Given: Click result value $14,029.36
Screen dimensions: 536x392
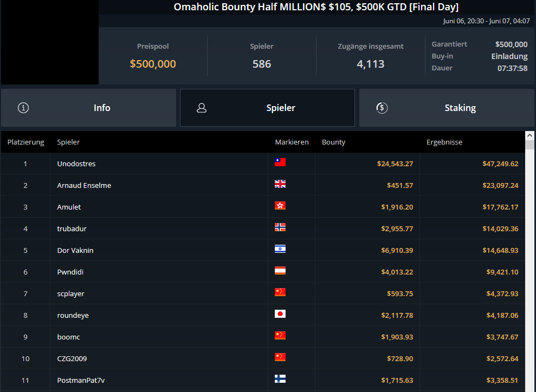Looking at the screenshot, I should click(500, 229).
